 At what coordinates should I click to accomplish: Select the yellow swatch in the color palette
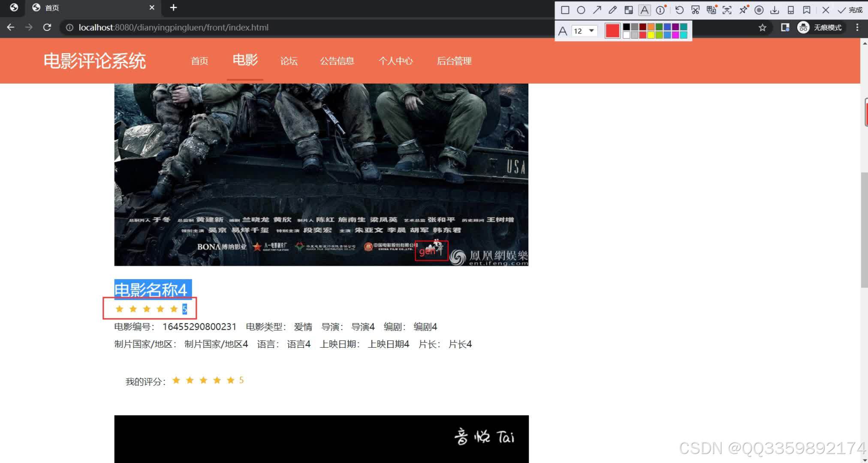651,35
